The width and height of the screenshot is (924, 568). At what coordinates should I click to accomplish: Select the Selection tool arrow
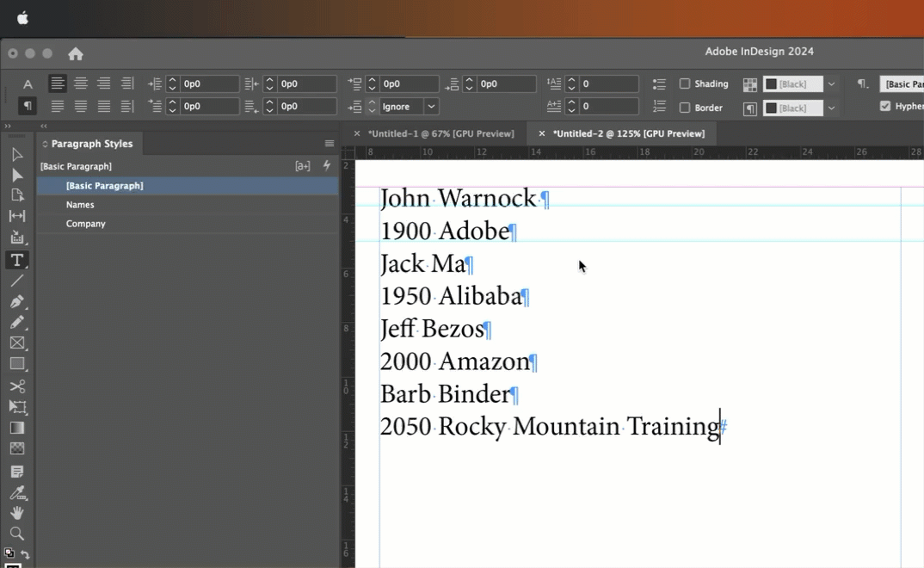[x=17, y=155]
